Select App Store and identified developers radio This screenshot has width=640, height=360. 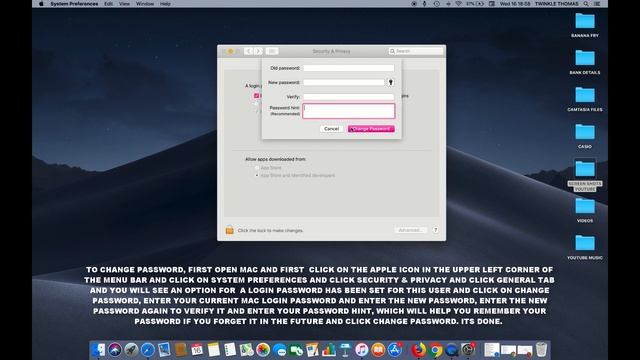click(x=257, y=176)
